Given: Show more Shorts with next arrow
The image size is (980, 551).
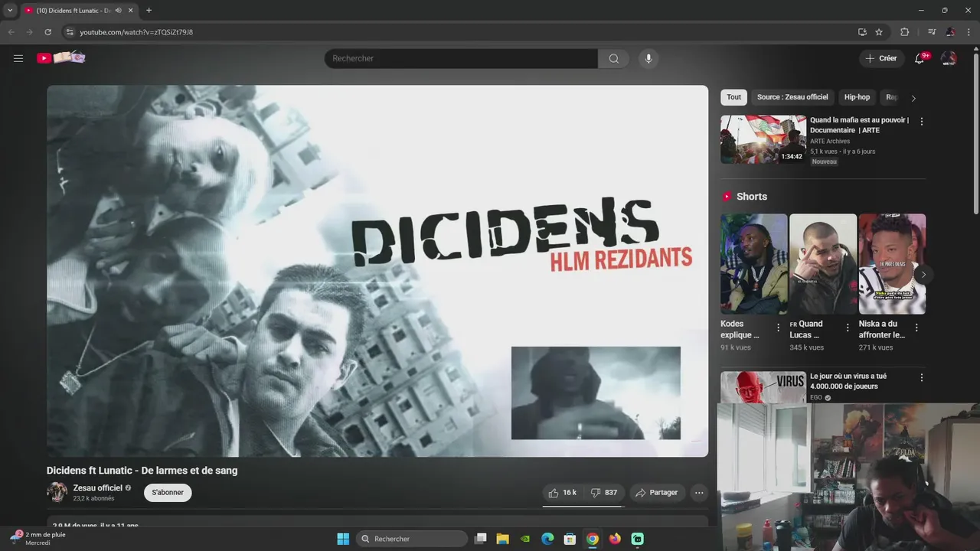Looking at the screenshot, I should pyautogui.click(x=923, y=274).
